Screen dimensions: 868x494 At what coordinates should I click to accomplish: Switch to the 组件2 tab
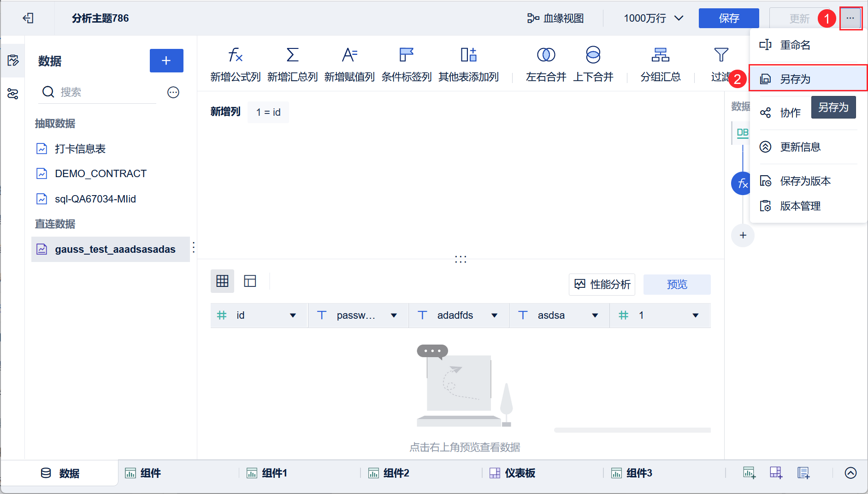[x=422, y=473]
